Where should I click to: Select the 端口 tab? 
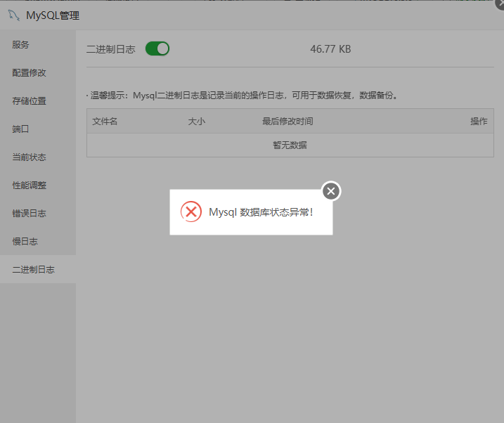[38, 129]
